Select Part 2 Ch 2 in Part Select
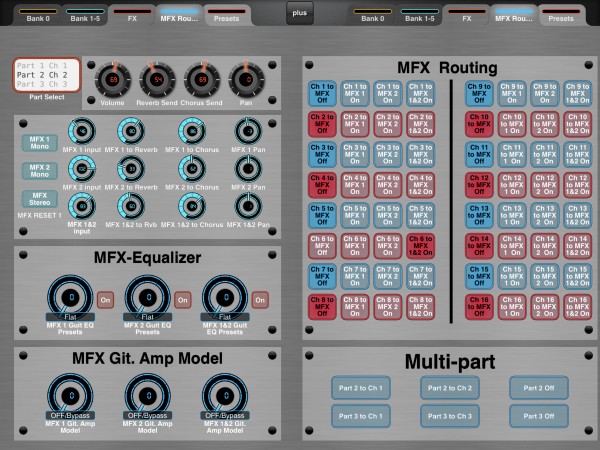 point(42,75)
